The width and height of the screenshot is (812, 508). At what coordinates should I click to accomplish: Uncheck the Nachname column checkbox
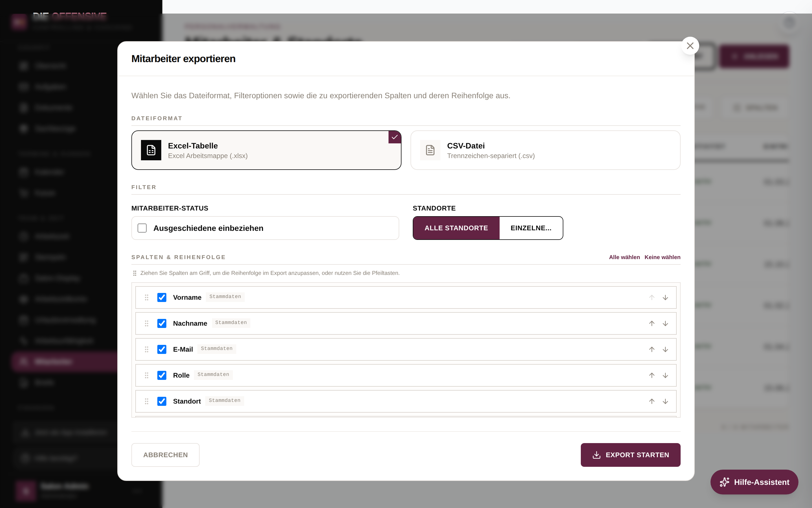point(162,323)
